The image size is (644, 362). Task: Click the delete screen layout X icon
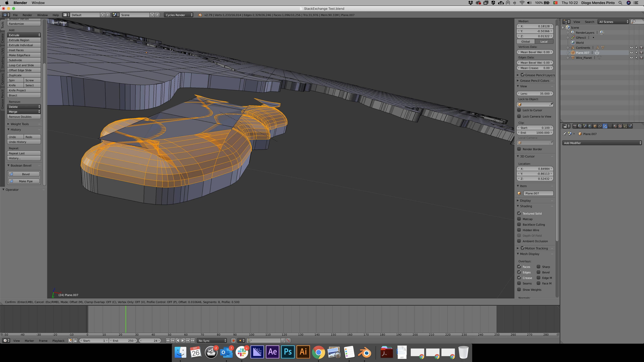tap(108, 15)
